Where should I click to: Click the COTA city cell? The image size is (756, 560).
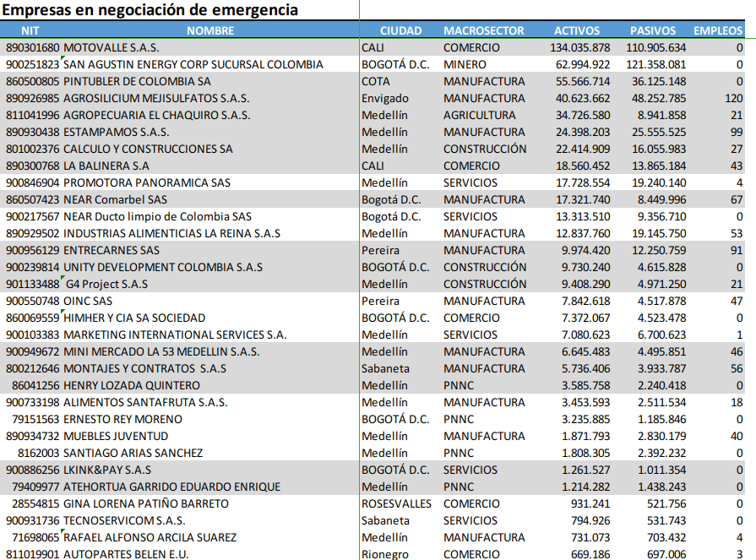click(376, 81)
